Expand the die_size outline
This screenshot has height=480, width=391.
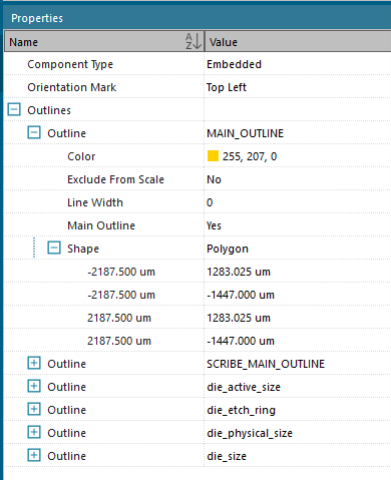click(x=34, y=455)
